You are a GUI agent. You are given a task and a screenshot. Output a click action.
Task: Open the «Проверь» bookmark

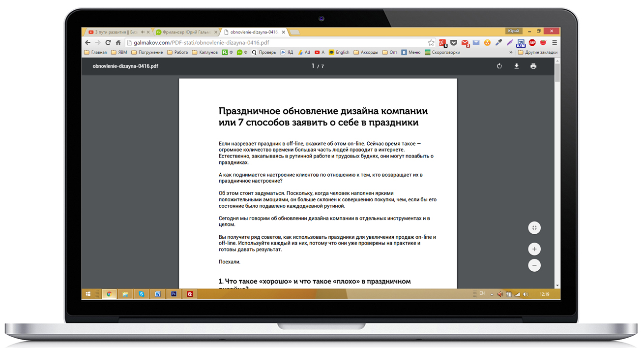pyautogui.click(x=263, y=52)
